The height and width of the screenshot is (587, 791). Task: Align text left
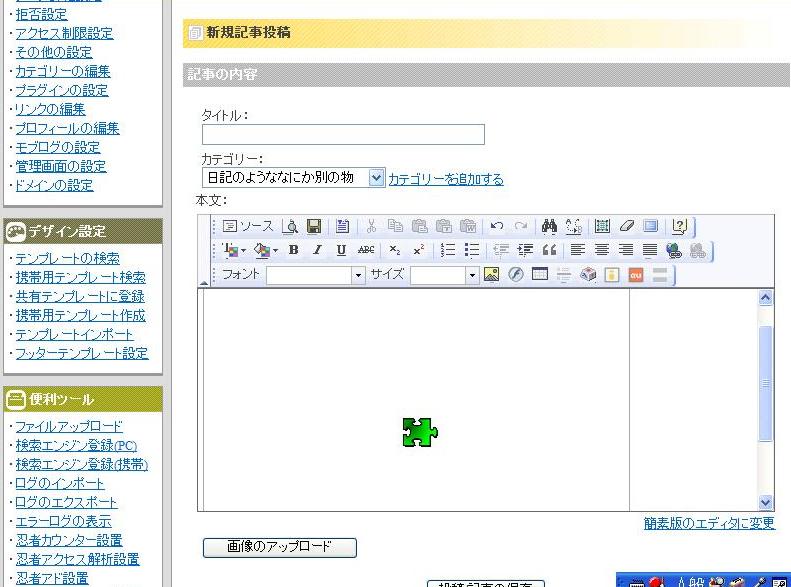point(578,250)
